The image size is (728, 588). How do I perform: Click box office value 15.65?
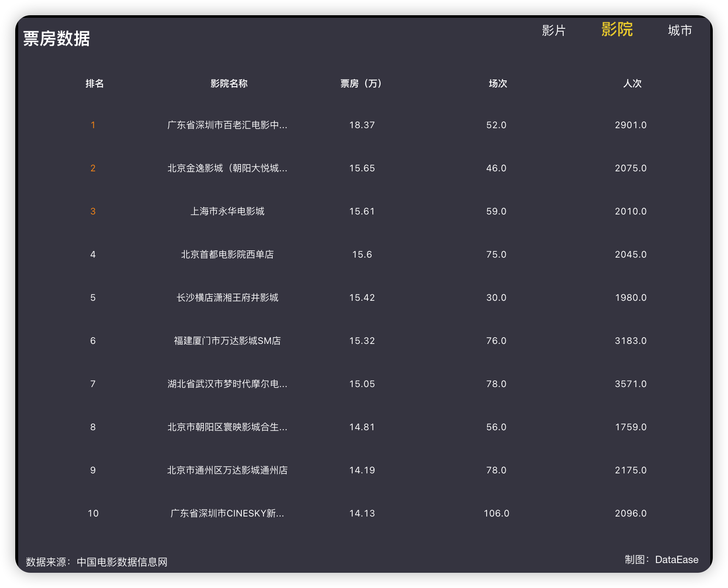click(362, 168)
